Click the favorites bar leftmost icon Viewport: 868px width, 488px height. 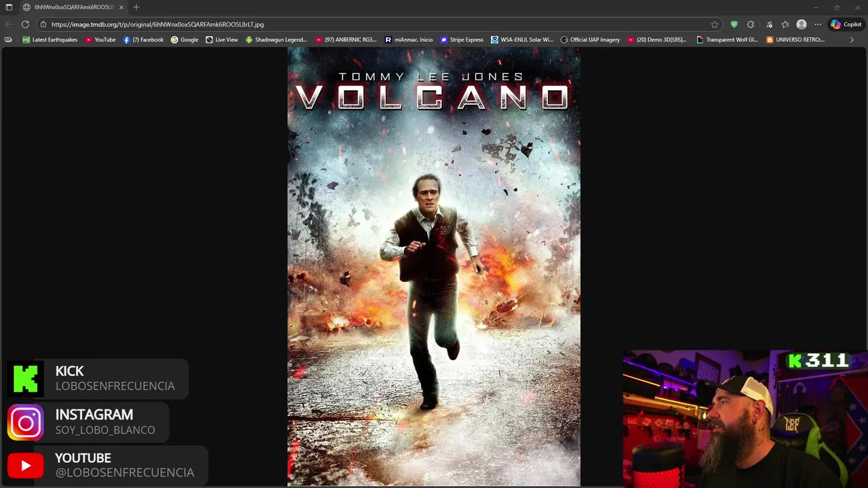coord(8,40)
